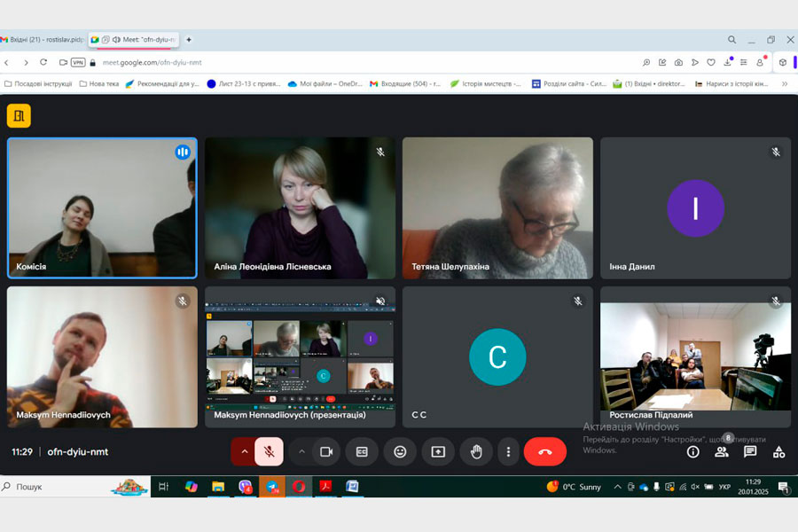The width and height of the screenshot is (798, 532).
Task: Open bookmark Посадові інструкції
Action: click(38, 84)
